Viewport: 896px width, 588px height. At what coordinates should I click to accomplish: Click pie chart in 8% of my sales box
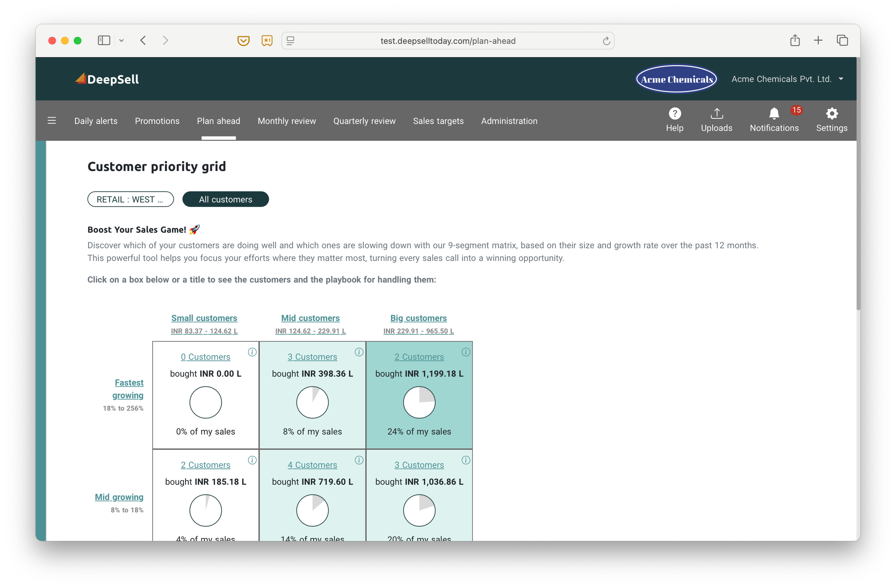point(312,402)
